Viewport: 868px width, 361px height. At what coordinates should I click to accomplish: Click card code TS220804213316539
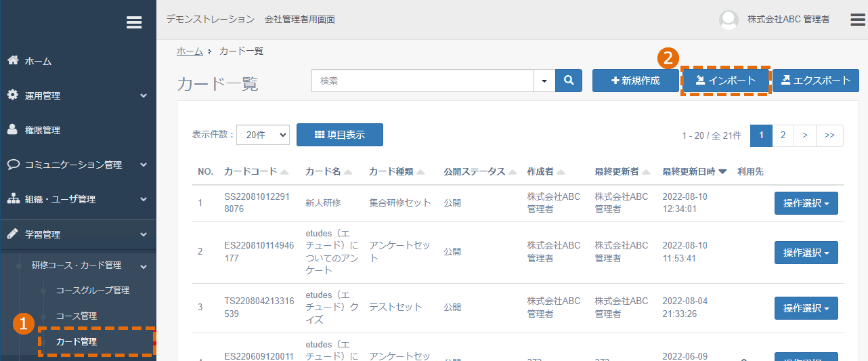(259, 307)
